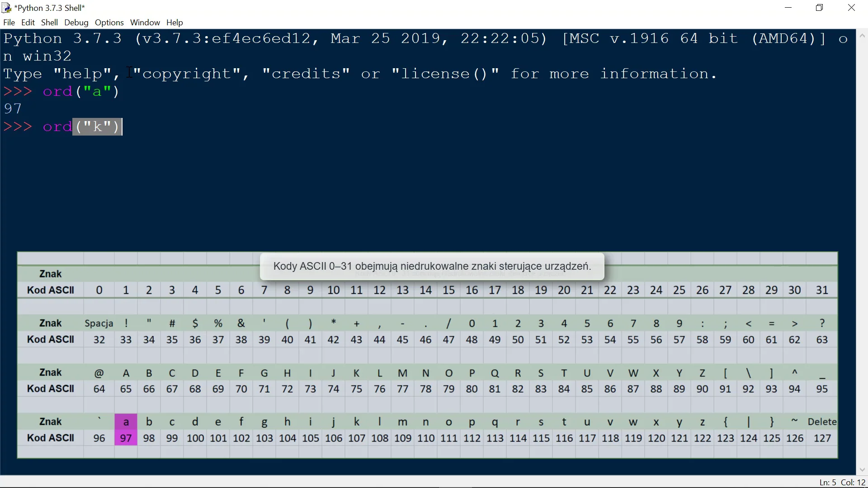
Task: Click the ASCII 0–31 tooltip message
Action: tap(432, 266)
